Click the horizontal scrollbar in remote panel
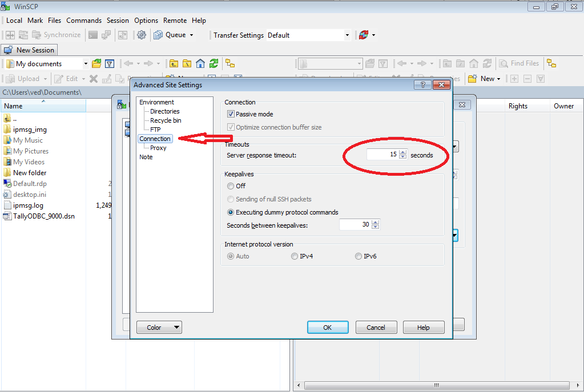This screenshot has height=392, width=584. tap(437, 385)
